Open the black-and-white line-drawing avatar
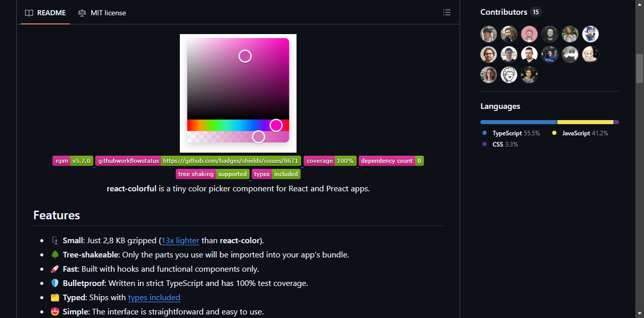 [509, 75]
